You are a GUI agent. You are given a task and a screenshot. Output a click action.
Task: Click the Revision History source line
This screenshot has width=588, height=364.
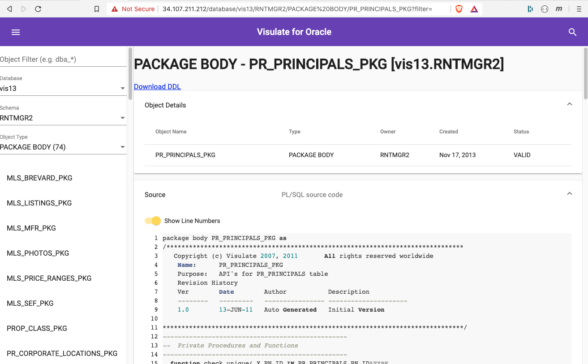point(207,283)
